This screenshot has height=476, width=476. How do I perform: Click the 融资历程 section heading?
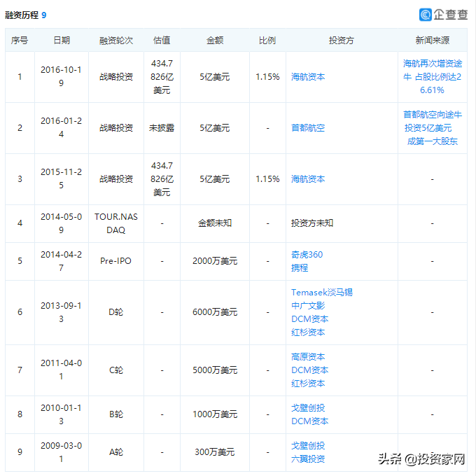tap(22, 15)
